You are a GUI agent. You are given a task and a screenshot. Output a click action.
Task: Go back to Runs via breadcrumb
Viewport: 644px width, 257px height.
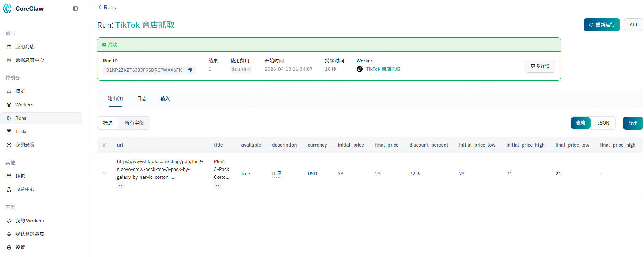107,7
